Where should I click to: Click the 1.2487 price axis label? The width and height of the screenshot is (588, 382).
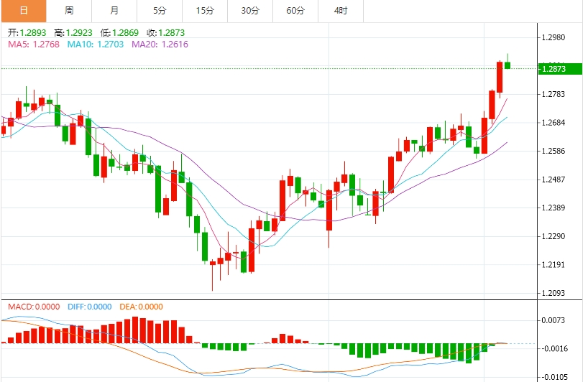pyautogui.click(x=553, y=180)
